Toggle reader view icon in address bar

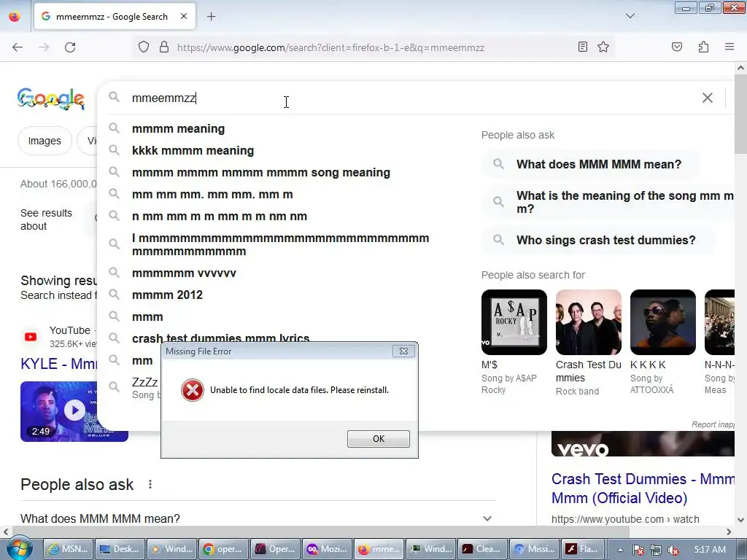(x=582, y=47)
